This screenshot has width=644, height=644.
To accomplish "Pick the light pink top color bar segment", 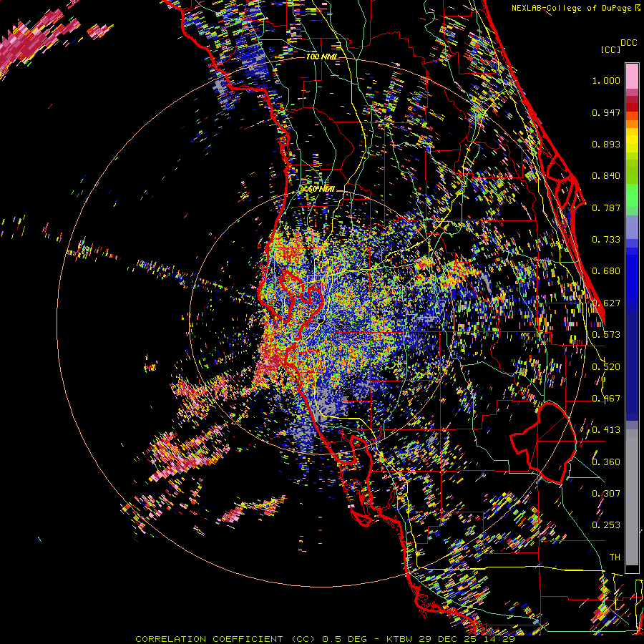I will pyautogui.click(x=632, y=77).
